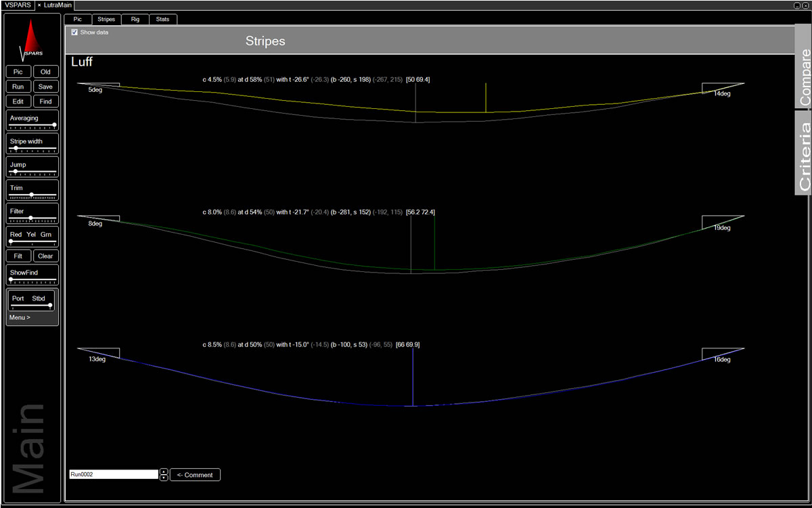This screenshot has width=812, height=508.
Task: Click the Old button
Action: (x=45, y=72)
